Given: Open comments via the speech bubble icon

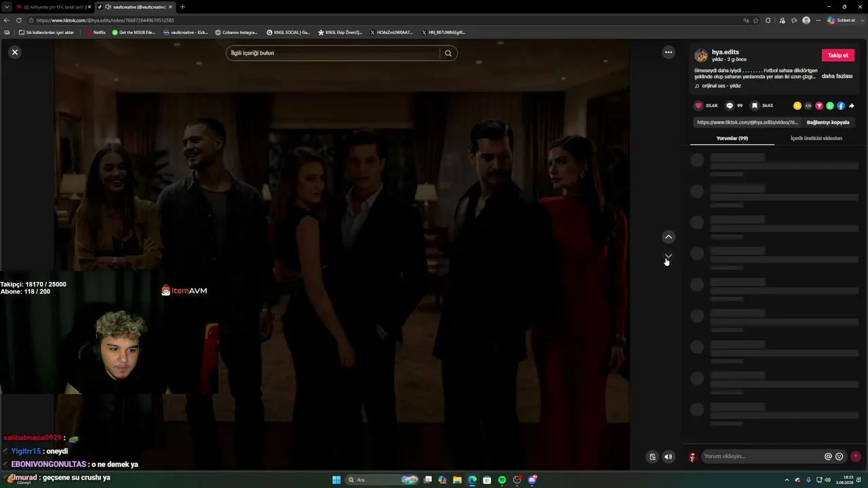Looking at the screenshot, I should click(x=730, y=106).
